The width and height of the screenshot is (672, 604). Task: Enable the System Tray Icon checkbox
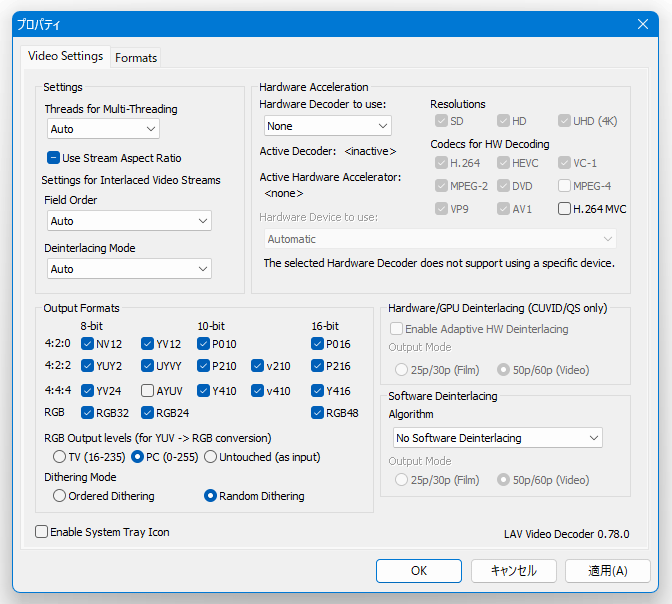[x=42, y=532]
